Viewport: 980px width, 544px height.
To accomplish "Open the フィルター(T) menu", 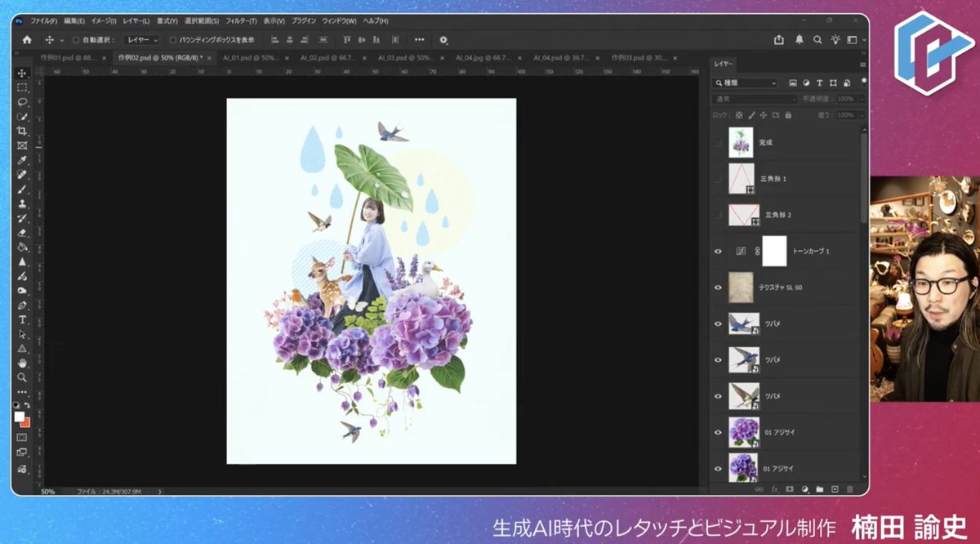I will [x=241, y=20].
